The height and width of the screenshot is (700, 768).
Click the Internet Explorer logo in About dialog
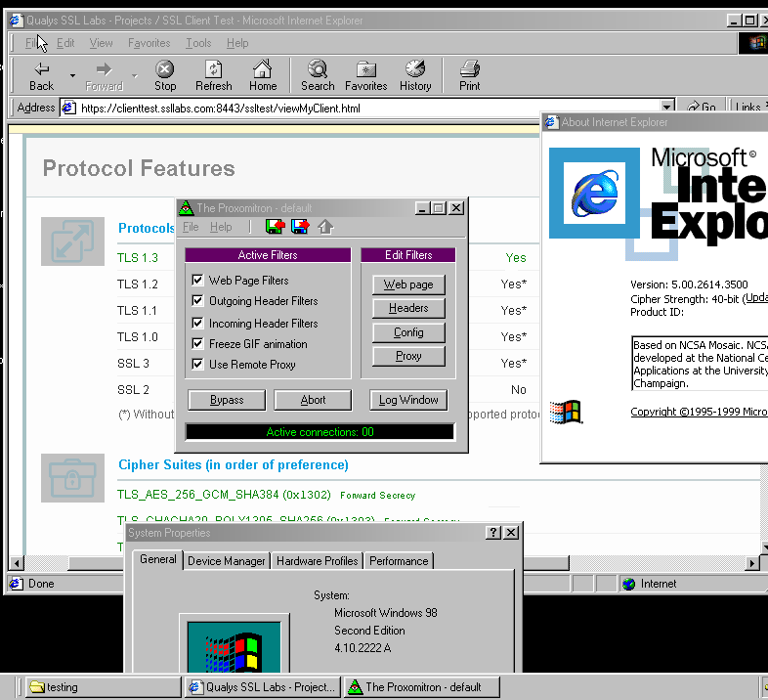pyautogui.click(x=594, y=194)
